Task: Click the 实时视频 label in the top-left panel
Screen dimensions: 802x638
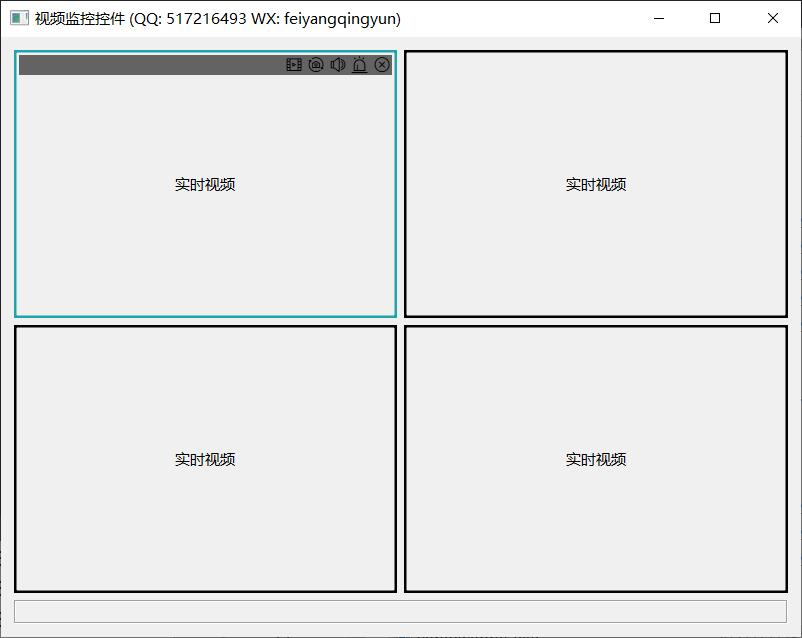Action: click(205, 185)
